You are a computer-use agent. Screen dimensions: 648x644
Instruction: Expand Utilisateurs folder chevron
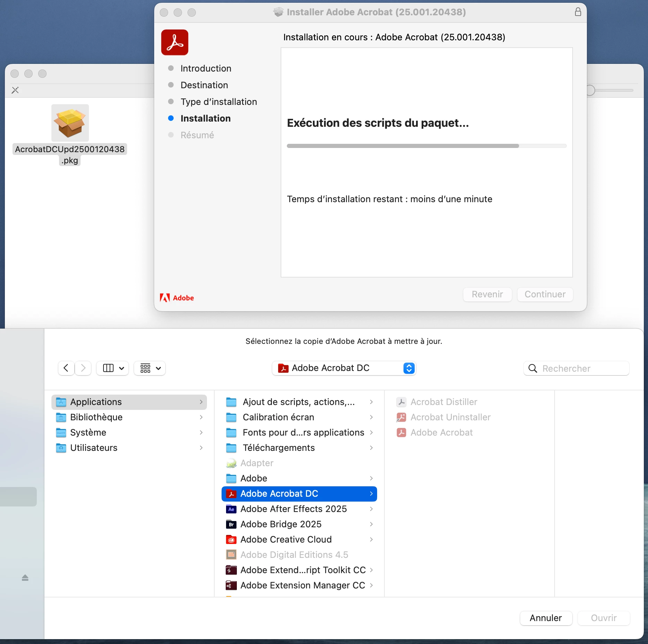(201, 448)
